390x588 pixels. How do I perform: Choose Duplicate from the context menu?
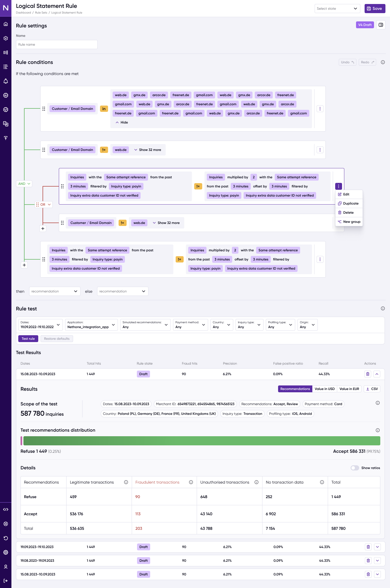pos(349,203)
